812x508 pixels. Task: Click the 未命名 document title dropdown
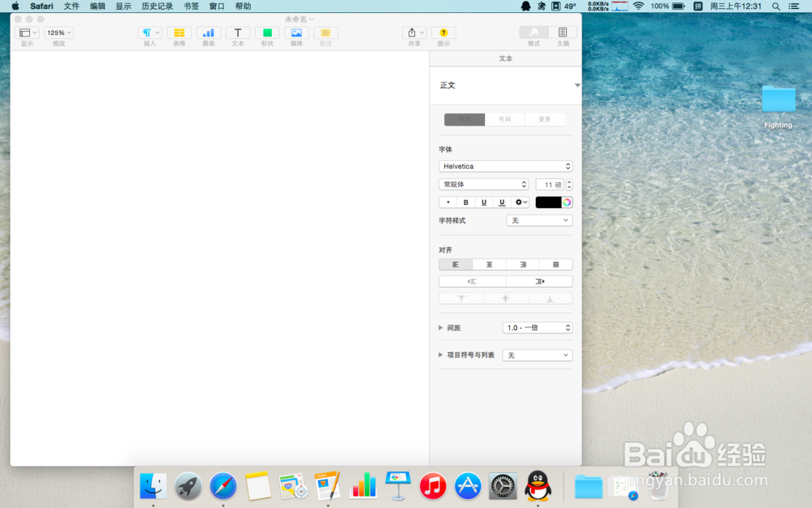tap(299, 20)
